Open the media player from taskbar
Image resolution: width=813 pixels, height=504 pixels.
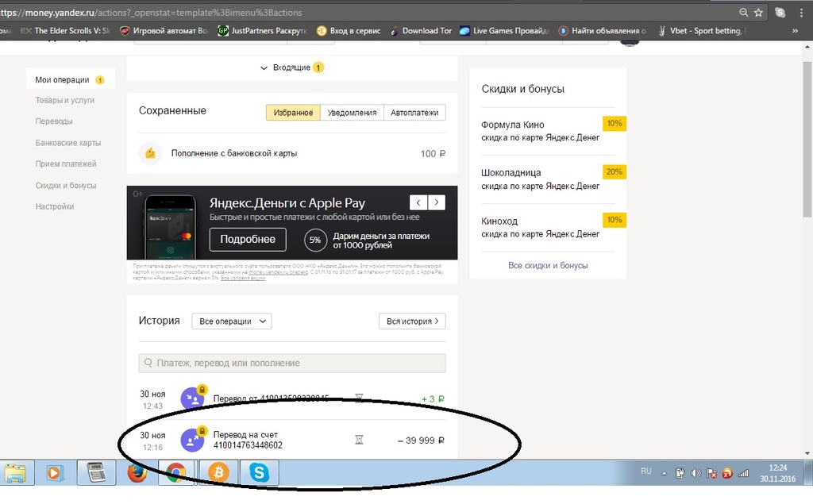click(53, 472)
